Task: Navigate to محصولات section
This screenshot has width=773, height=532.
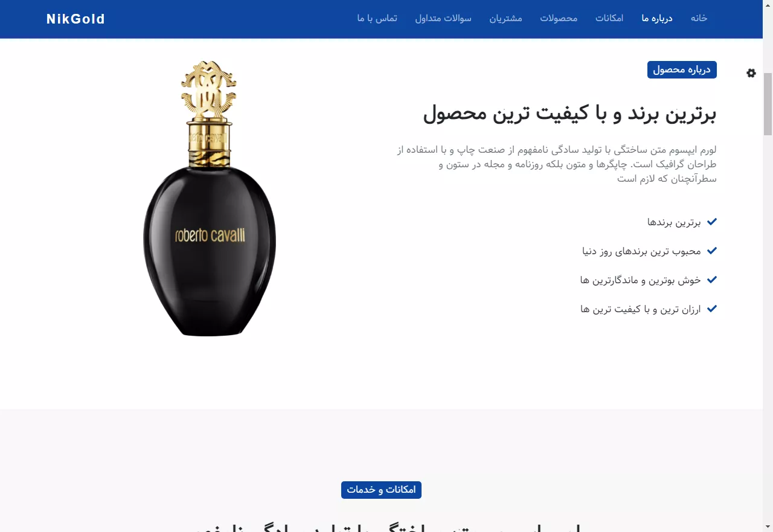Action: click(559, 18)
